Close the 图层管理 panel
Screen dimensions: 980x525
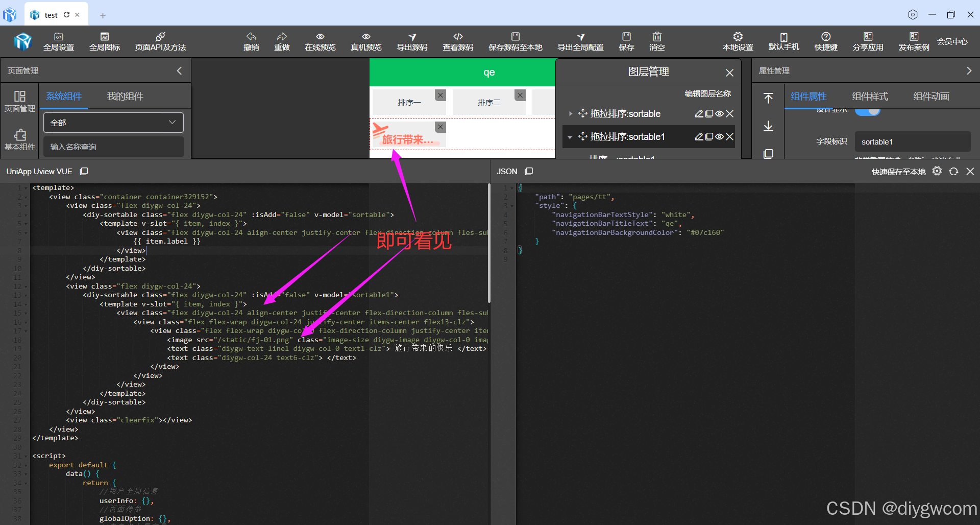[x=729, y=73]
